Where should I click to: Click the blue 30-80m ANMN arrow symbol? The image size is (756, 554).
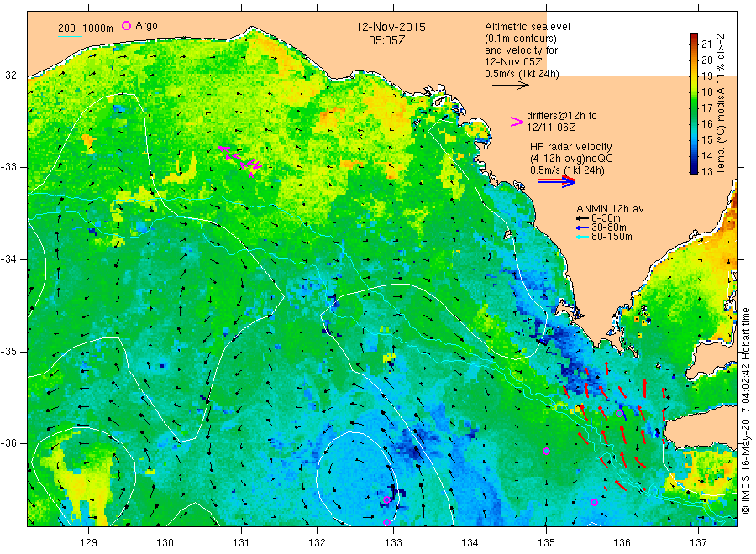[582, 227]
